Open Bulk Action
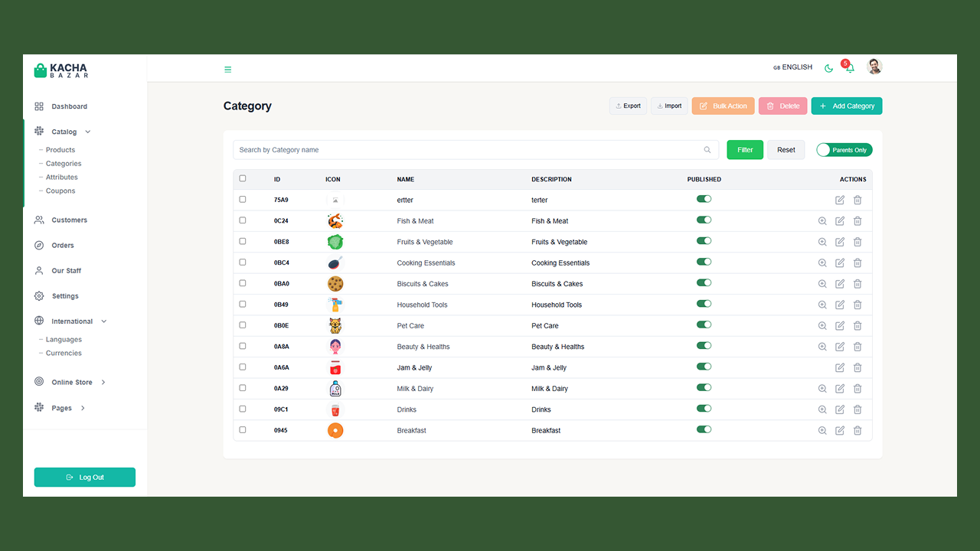This screenshot has width=980, height=551. coord(724,106)
